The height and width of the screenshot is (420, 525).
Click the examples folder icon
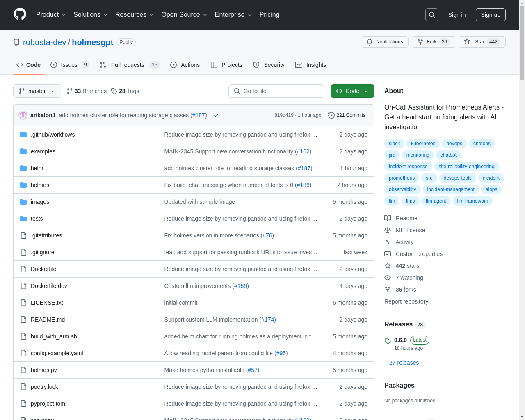point(23,151)
